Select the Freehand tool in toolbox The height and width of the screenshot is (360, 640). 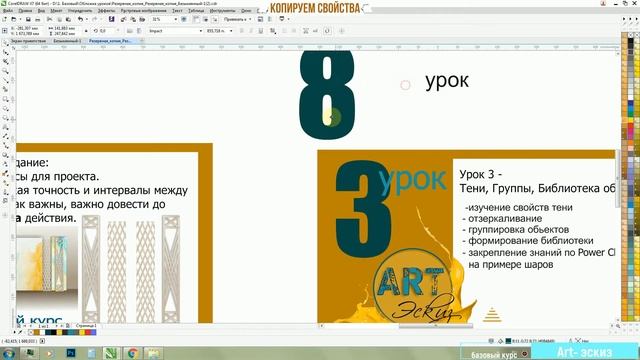tap(5, 80)
